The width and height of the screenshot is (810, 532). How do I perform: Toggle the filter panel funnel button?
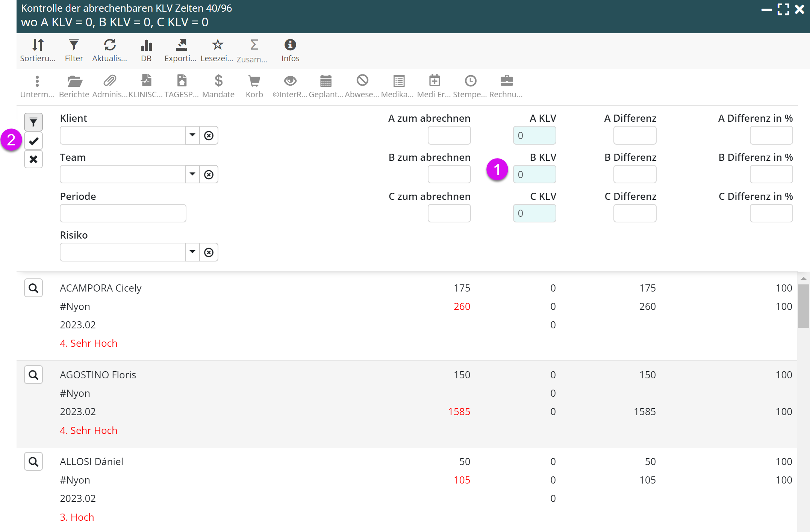click(x=33, y=122)
